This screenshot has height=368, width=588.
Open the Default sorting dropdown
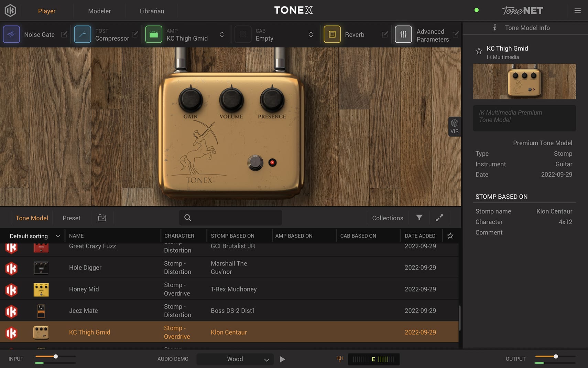coord(33,236)
